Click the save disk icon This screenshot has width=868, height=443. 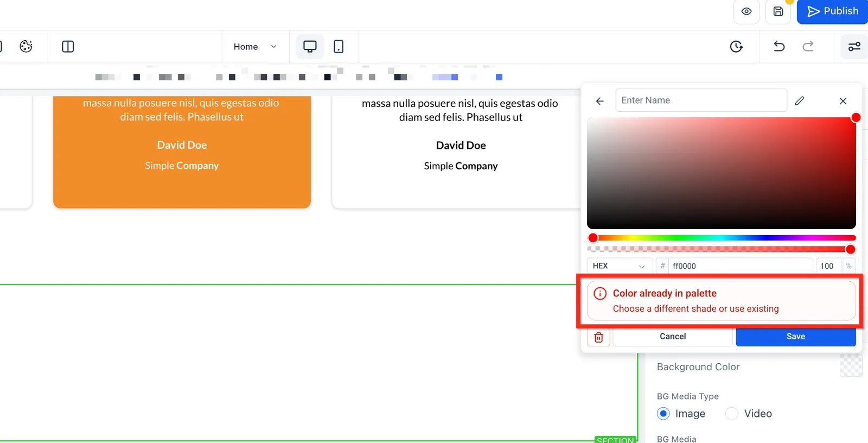coord(778,11)
